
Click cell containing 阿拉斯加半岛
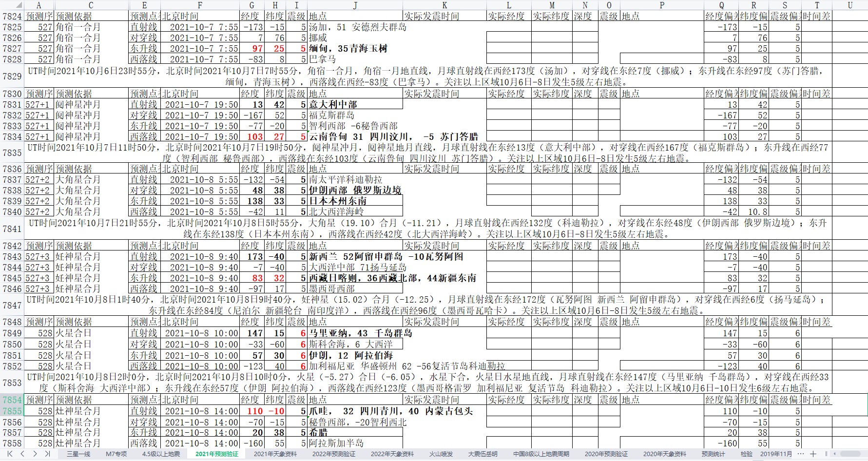click(355, 443)
